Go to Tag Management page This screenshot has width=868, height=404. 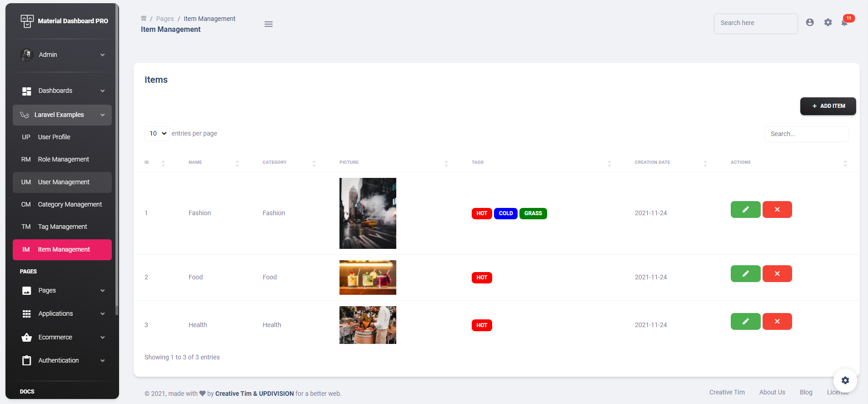point(62,227)
